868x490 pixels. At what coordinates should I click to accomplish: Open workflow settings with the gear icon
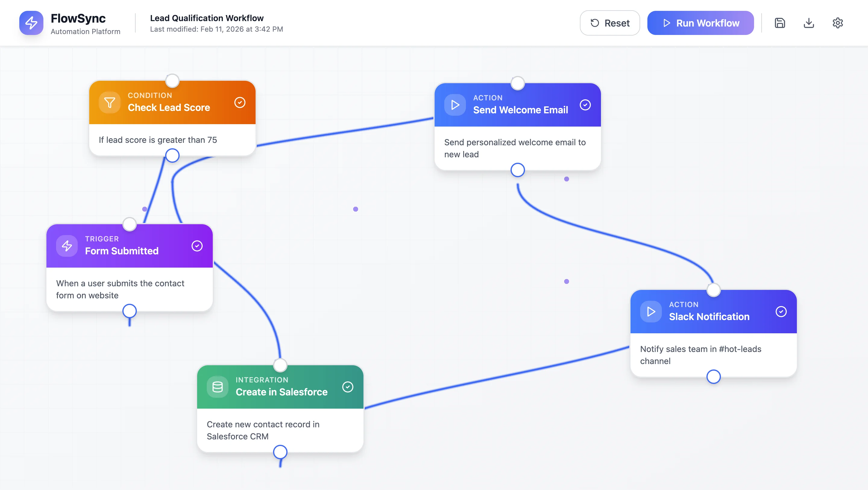point(838,23)
